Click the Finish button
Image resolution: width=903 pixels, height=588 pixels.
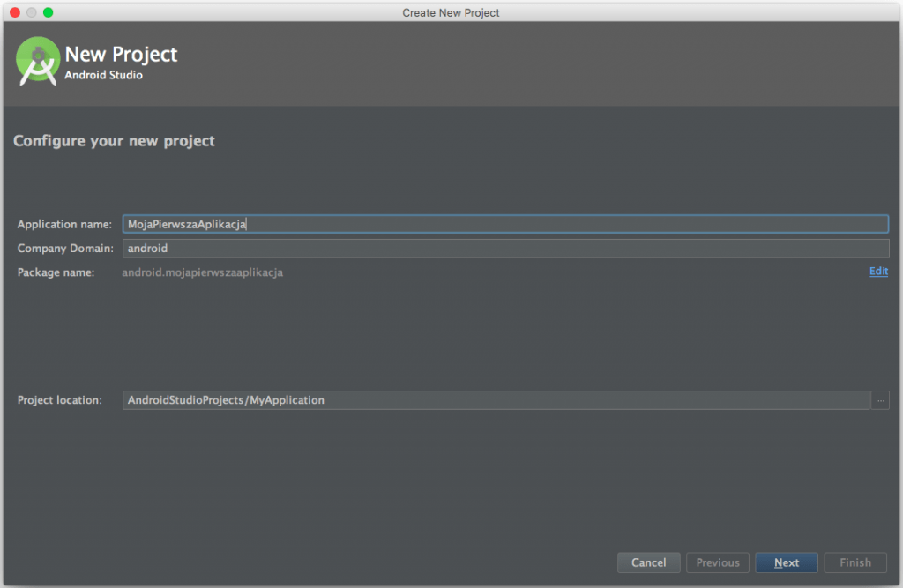tap(854, 562)
